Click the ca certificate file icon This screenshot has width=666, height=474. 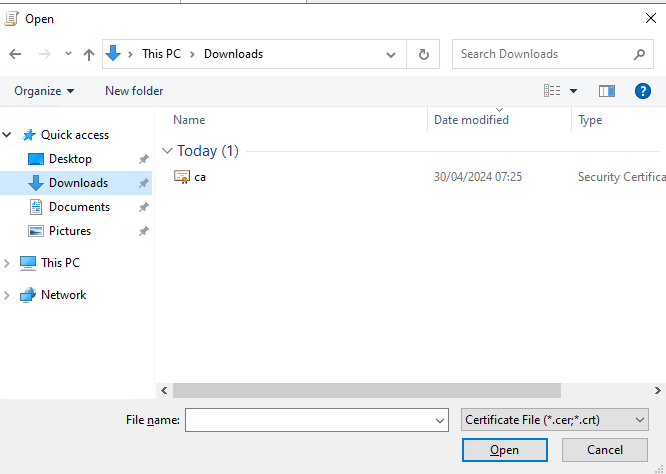point(181,177)
